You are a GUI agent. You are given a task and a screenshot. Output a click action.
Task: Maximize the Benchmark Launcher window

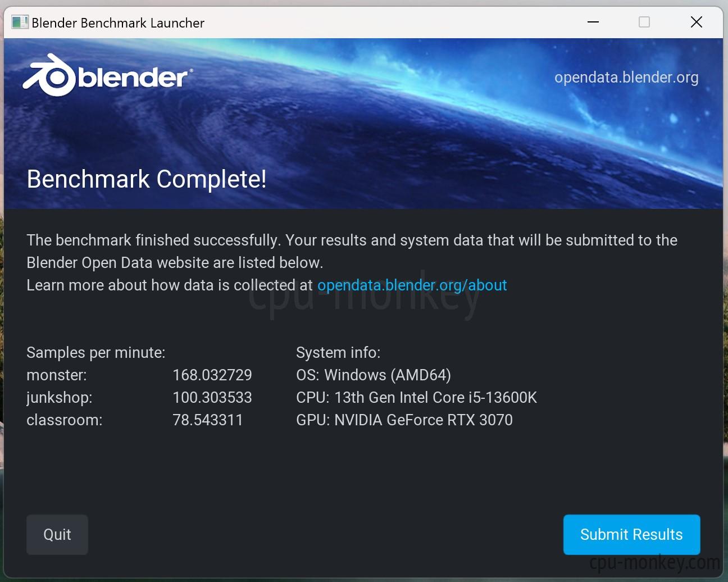tap(644, 22)
